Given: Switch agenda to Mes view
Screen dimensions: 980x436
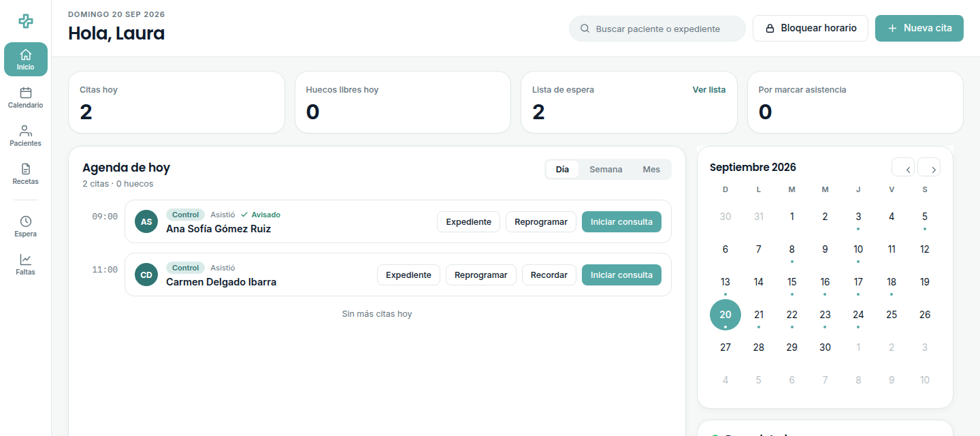Looking at the screenshot, I should pos(651,170).
